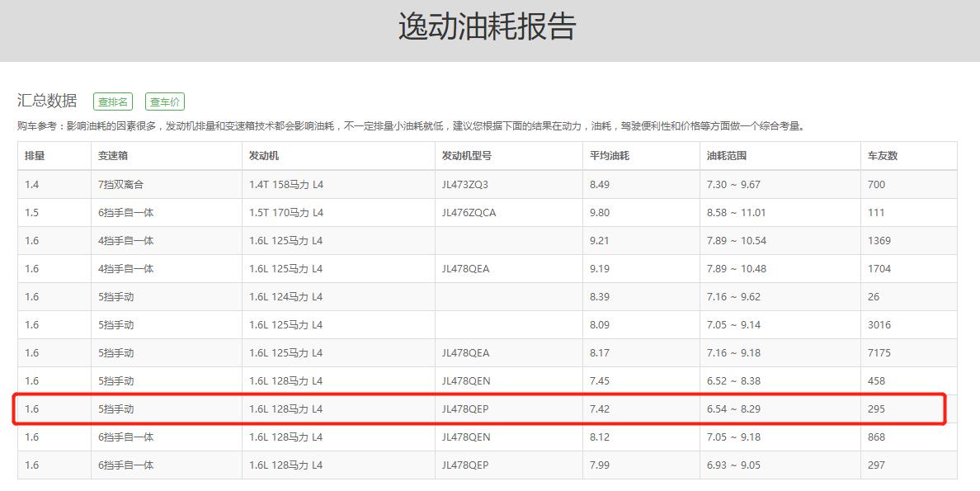Screen dimensions: 980x491
Task: Select the 7挡双离合 transmission cell
Action: (x=129, y=184)
